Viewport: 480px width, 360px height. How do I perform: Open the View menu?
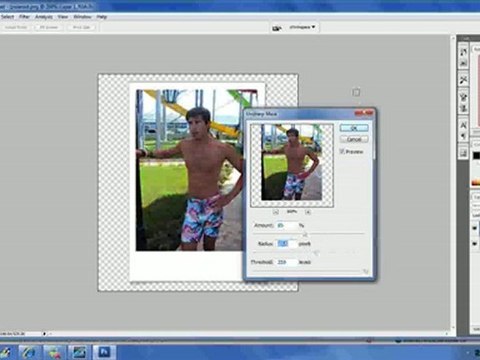click(x=63, y=17)
